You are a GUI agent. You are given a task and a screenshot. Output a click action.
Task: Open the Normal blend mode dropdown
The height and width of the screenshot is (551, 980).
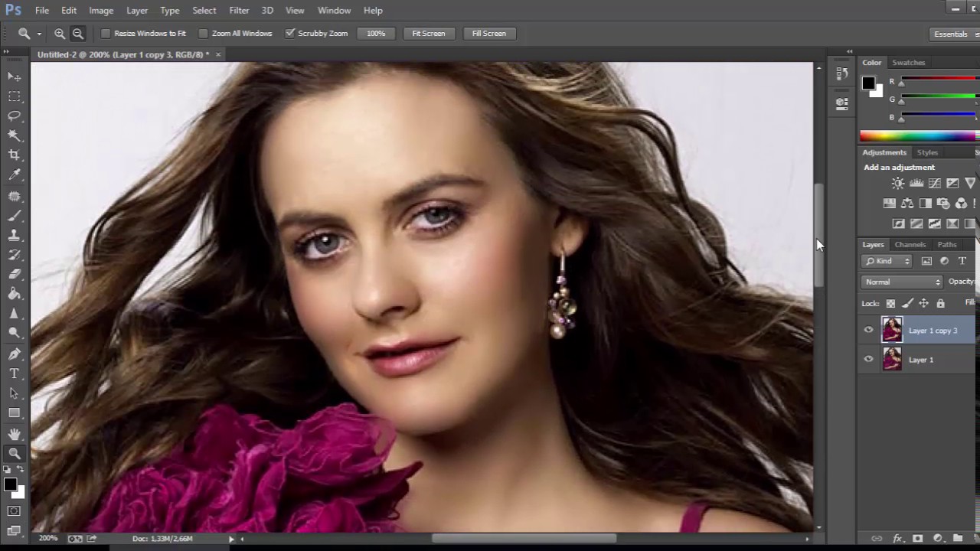coord(902,282)
